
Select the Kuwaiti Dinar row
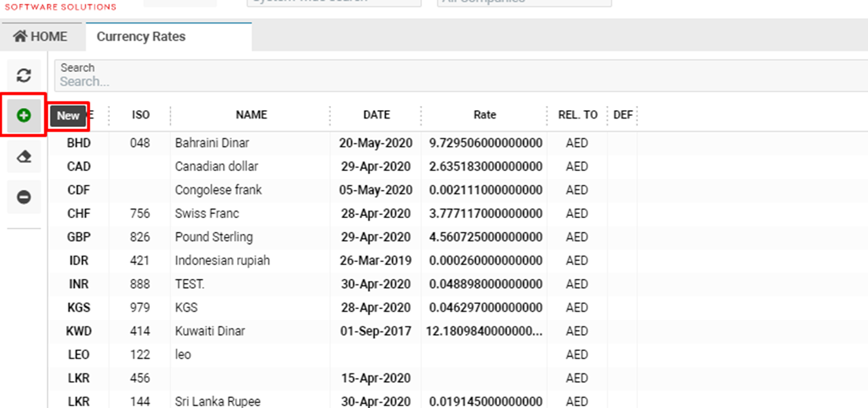click(210, 331)
